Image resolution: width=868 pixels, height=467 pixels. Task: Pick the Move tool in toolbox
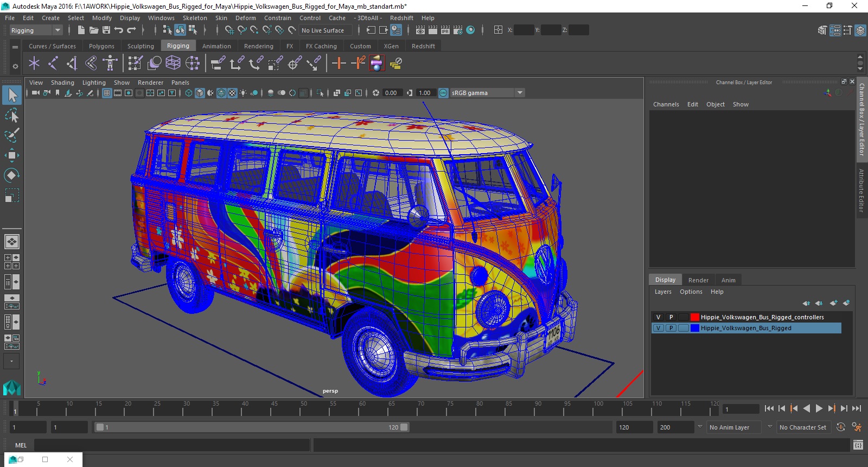click(11, 155)
